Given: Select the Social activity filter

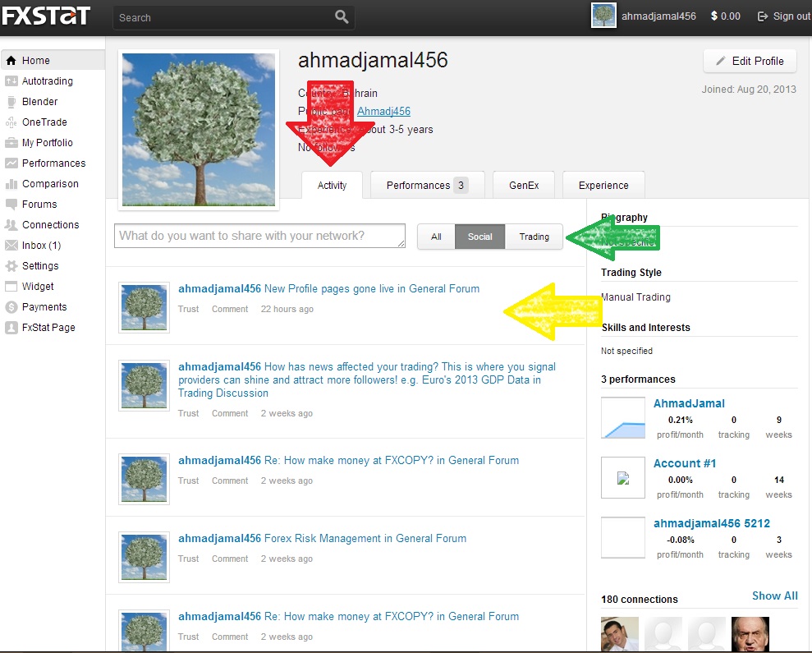Looking at the screenshot, I should coord(480,237).
